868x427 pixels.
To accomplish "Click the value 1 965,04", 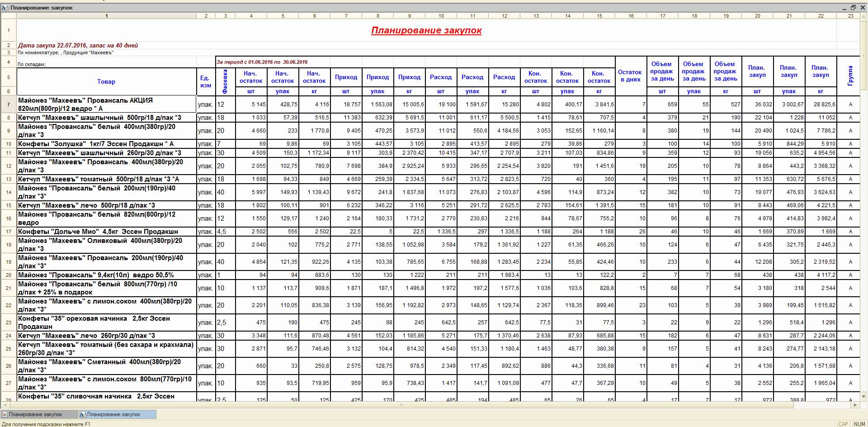I will coord(824,383).
